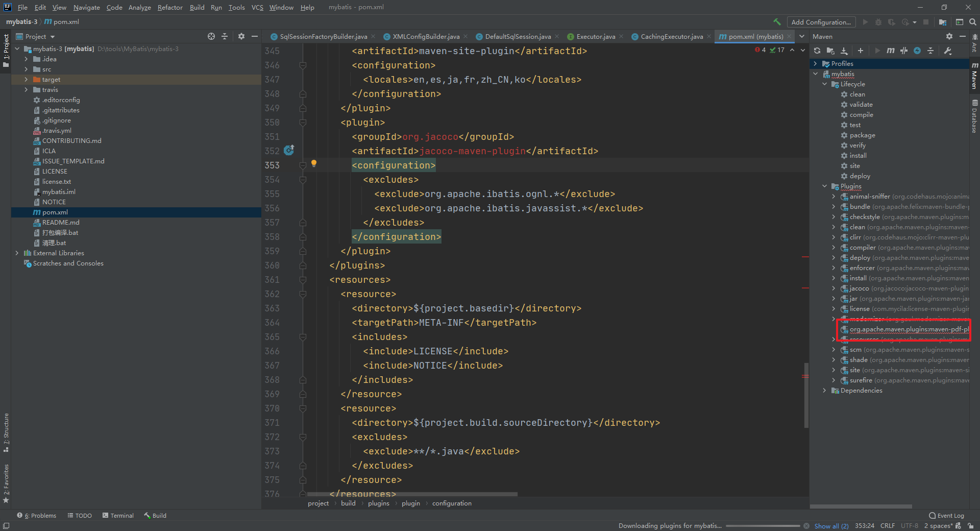The height and width of the screenshot is (531, 980).
Task: Click the downloading plugins progress bar
Action: click(763, 526)
